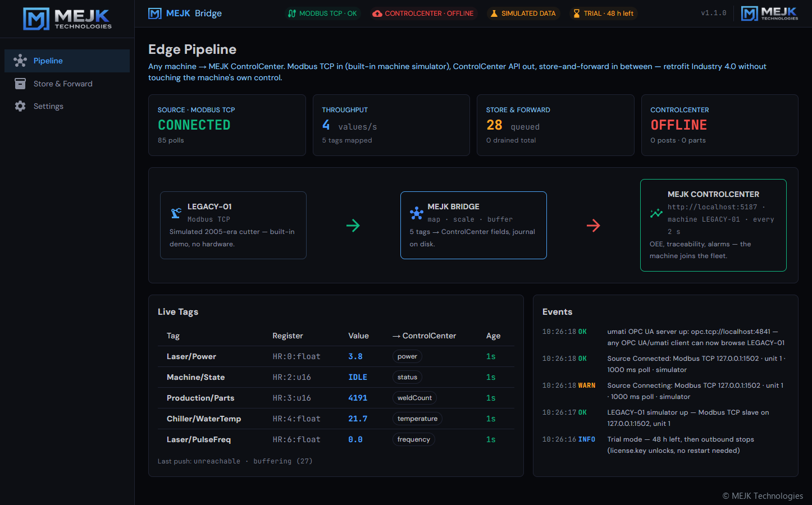Click the Age column header

[x=493, y=336]
